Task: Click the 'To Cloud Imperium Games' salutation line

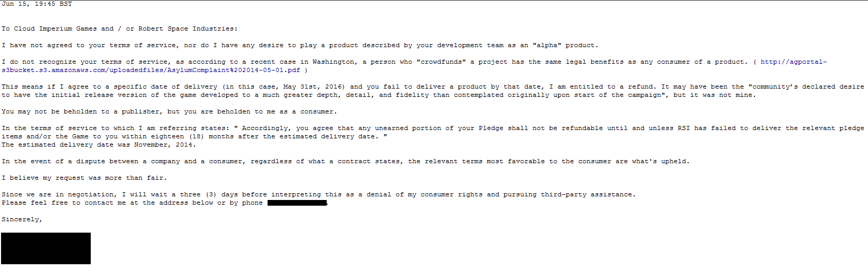Action: 120,28
